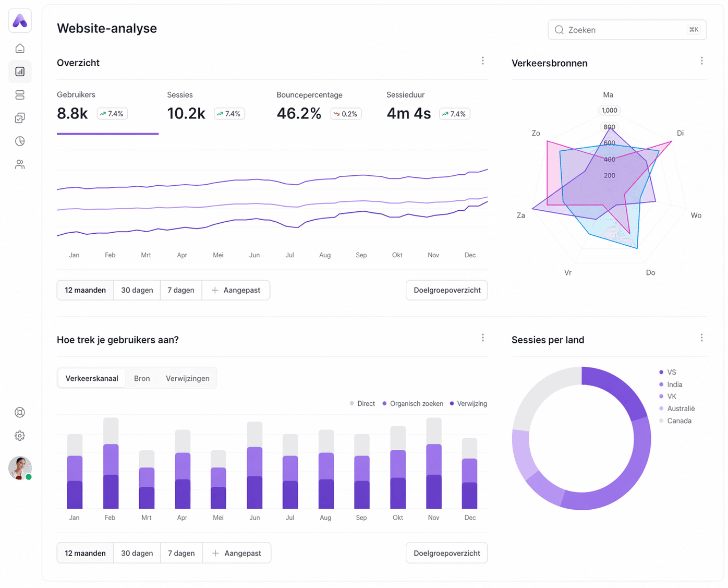The width and height of the screenshot is (728, 588).
Task: Focus the Zoeken search field
Action: (x=627, y=30)
